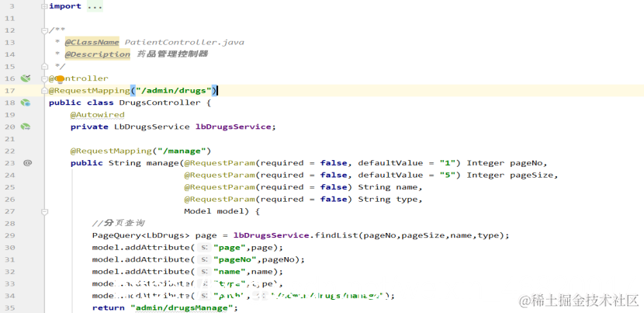Viewport: 644px width, 313px height.
Task: Click the PageQuery<LbDrugs> type
Action: pos(141,235)
